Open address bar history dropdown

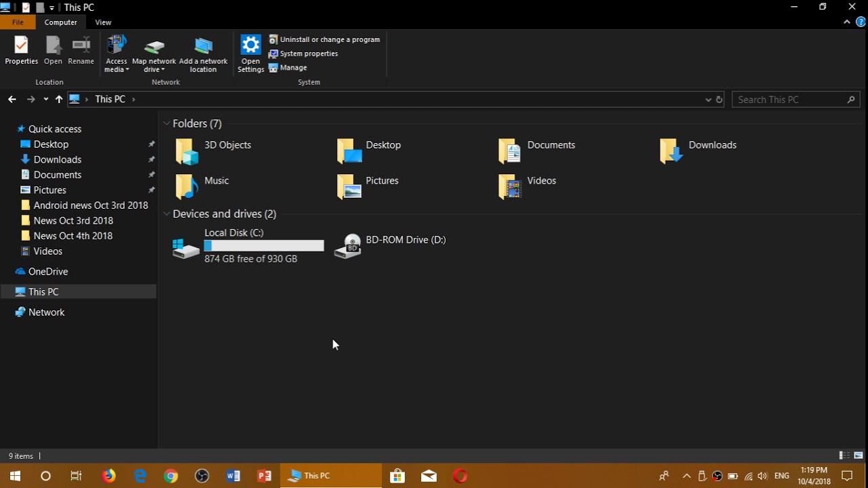709,100
